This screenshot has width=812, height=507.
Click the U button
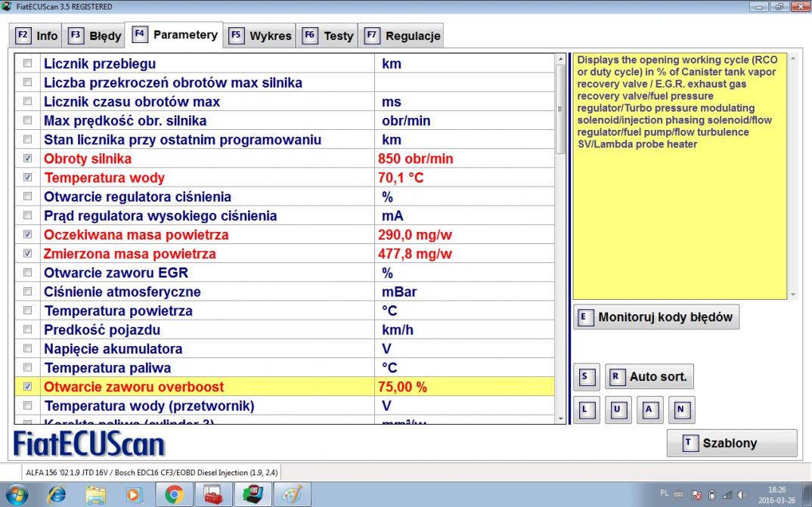pyautogui.click(x=618, y=410)
